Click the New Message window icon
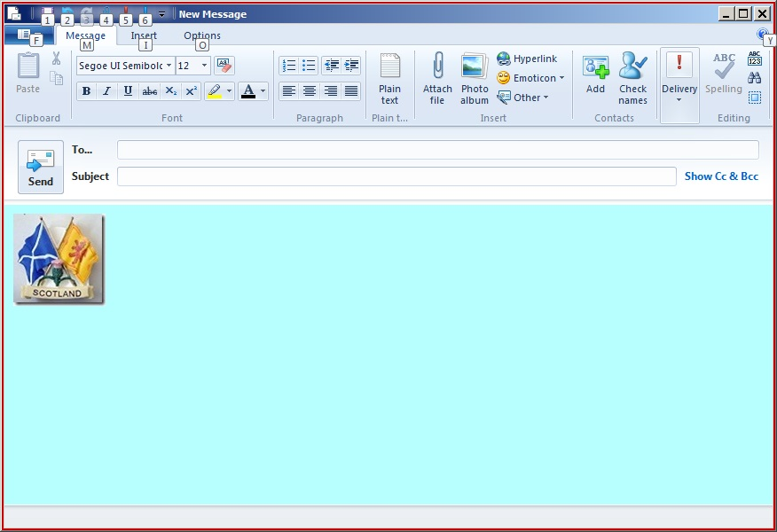 tap(15, 13)
